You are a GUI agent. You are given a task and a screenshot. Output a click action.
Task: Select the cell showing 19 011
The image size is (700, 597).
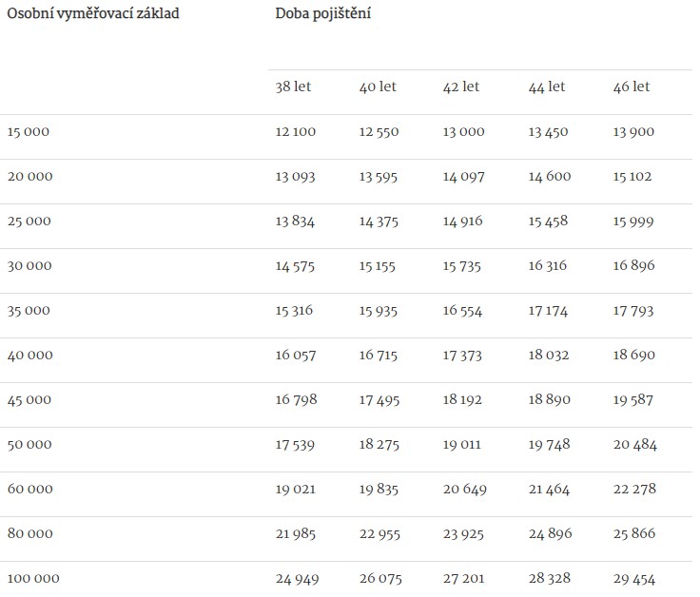462,444
